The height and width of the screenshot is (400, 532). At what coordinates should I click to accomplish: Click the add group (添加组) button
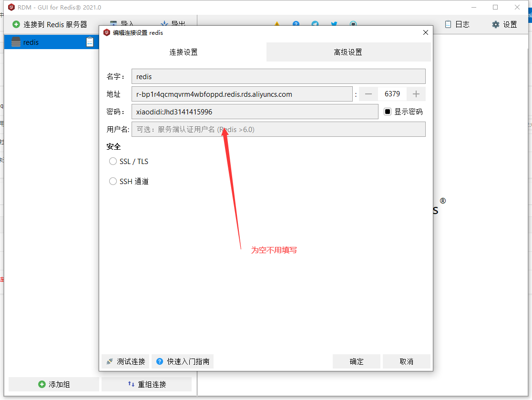[x=54, y=384]
